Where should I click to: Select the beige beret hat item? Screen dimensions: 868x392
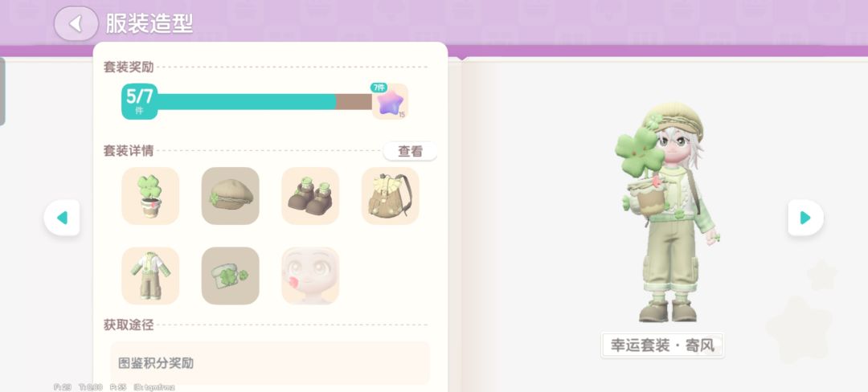(231, 196)
